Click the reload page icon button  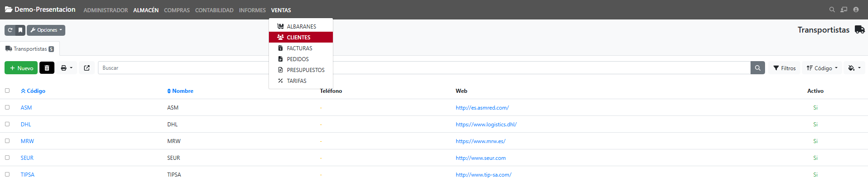coord(10,30)
